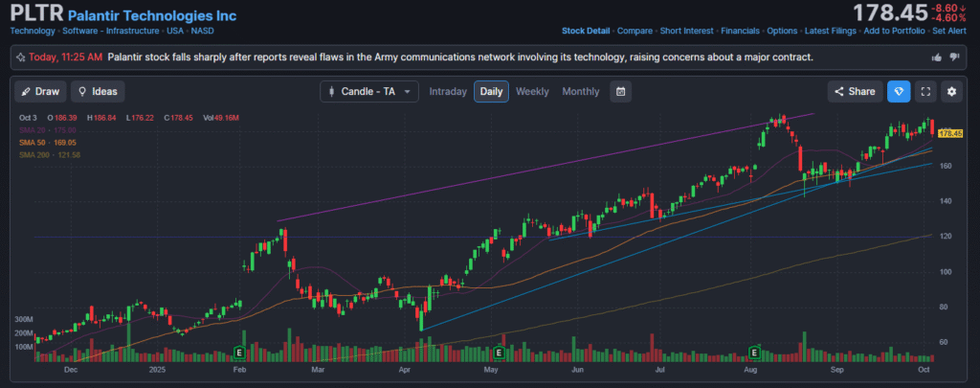Select the Monthly timeframe tab
The height and width of the screenshot is (388, 980).
[x=580, y=92]
